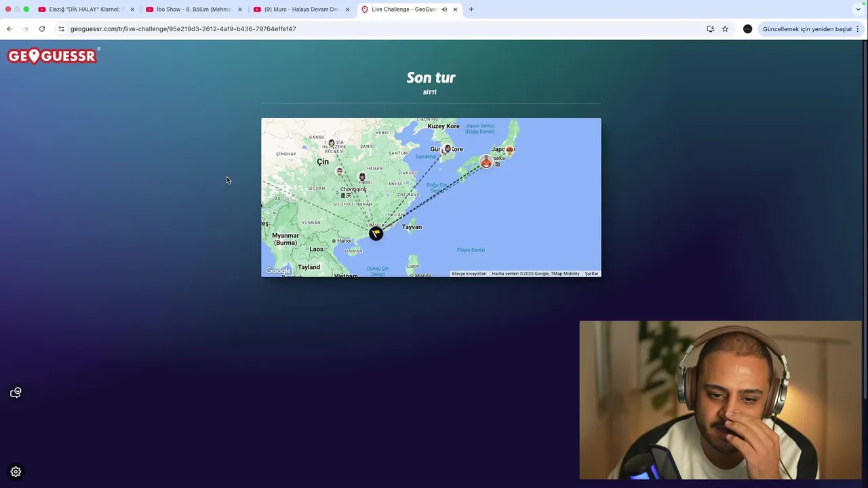This screenshot has width=868, height=488.
Task: Click the streamer webcam overlay
Action: (x=720, y=400)
